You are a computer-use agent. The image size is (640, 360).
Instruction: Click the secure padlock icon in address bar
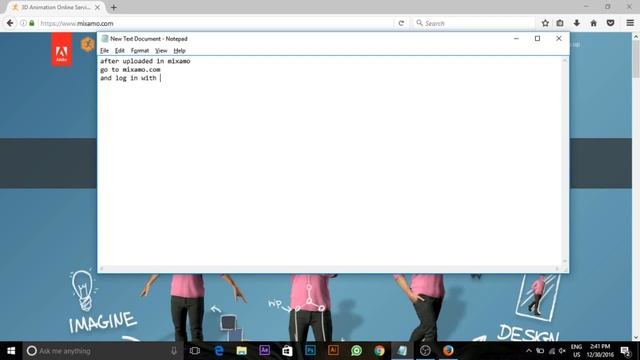(32, 23)
